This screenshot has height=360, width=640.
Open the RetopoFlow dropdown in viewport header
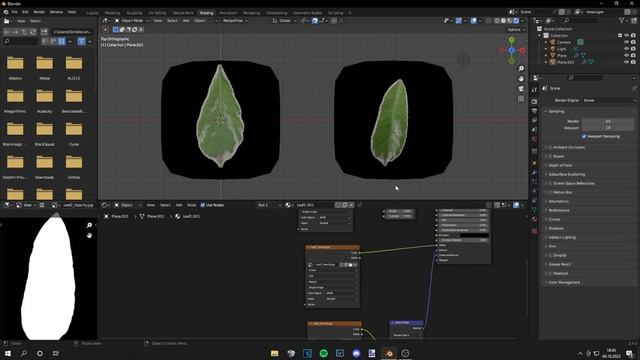[x=235, y=20]
